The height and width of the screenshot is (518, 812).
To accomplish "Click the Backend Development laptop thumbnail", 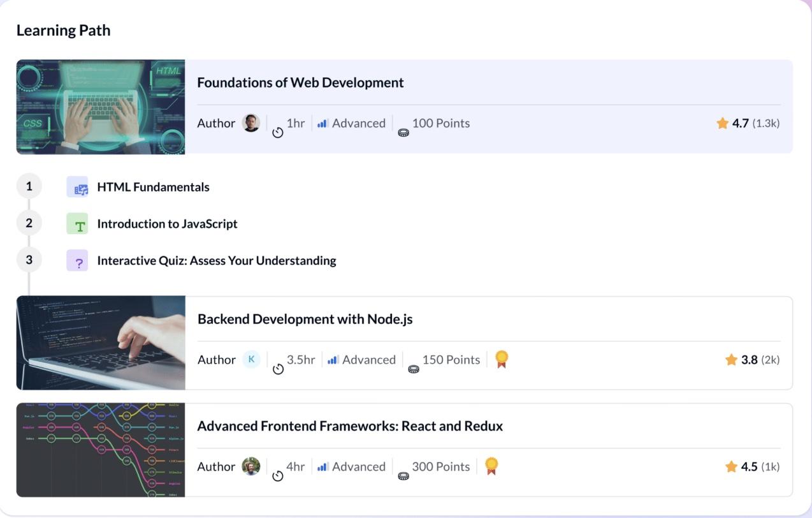I will pyautogui.click(x=101, y=343).
